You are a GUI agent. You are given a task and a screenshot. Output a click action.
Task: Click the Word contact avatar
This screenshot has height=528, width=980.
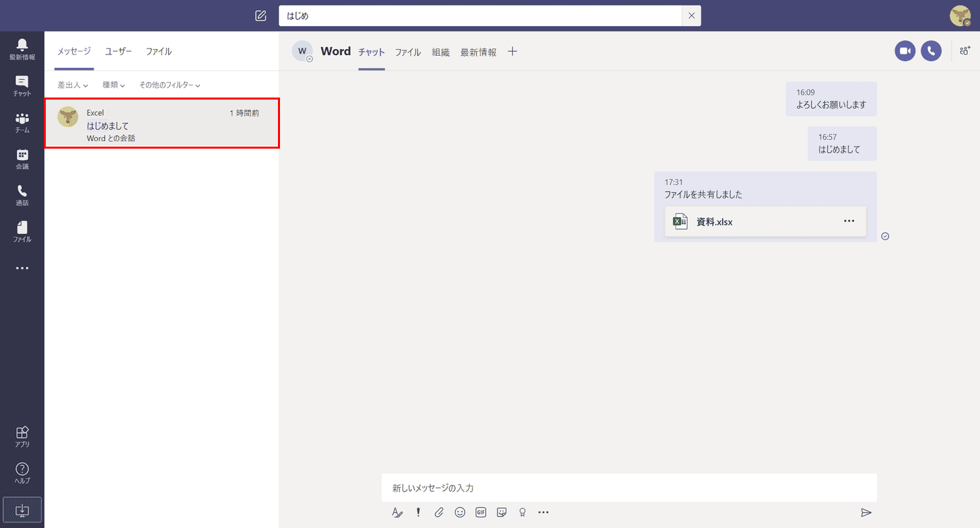point(302,51)
